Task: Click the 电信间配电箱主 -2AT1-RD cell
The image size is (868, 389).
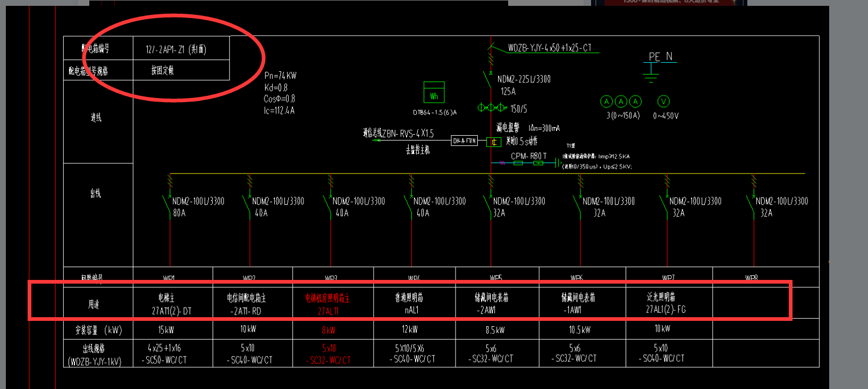Action: coord(253,304)
